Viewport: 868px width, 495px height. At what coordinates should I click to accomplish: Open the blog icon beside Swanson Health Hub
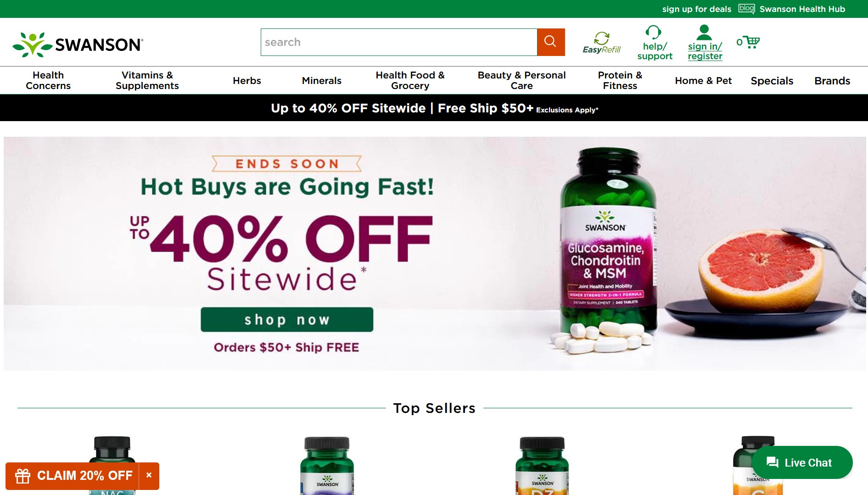(x=746, y=9)
